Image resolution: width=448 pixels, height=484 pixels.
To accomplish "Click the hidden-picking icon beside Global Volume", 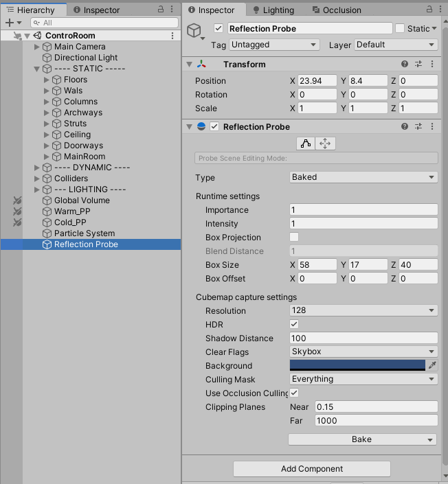I will tap(17, 200).
